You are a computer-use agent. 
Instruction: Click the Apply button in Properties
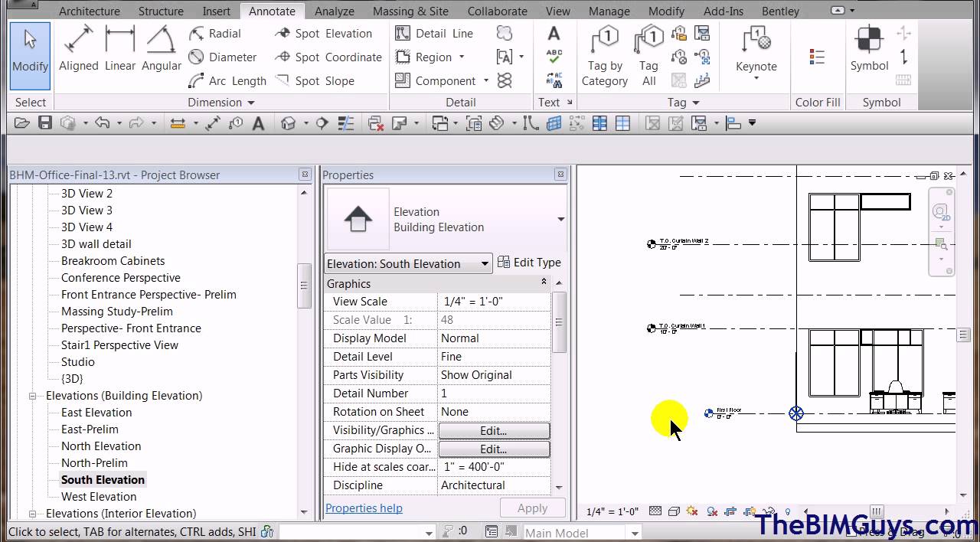[532, 508]
